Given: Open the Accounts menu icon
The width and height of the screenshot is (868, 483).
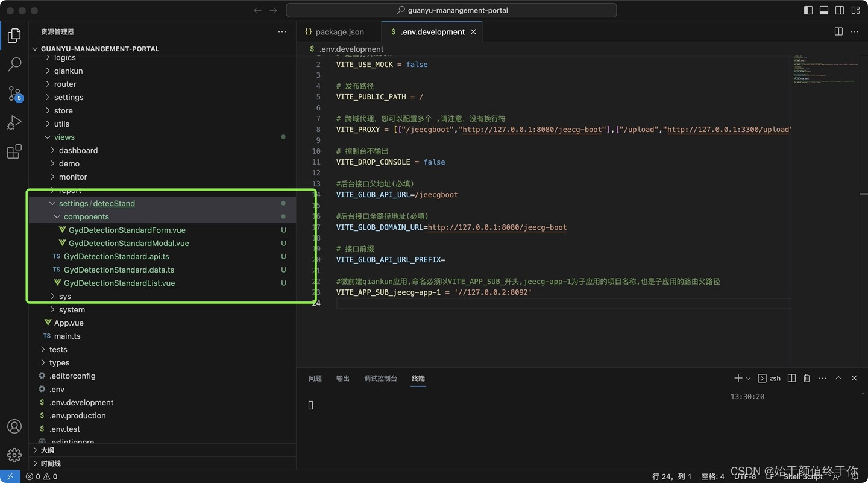Looking at the screenshot, I should pyautogui.click(x=14, y=426).
